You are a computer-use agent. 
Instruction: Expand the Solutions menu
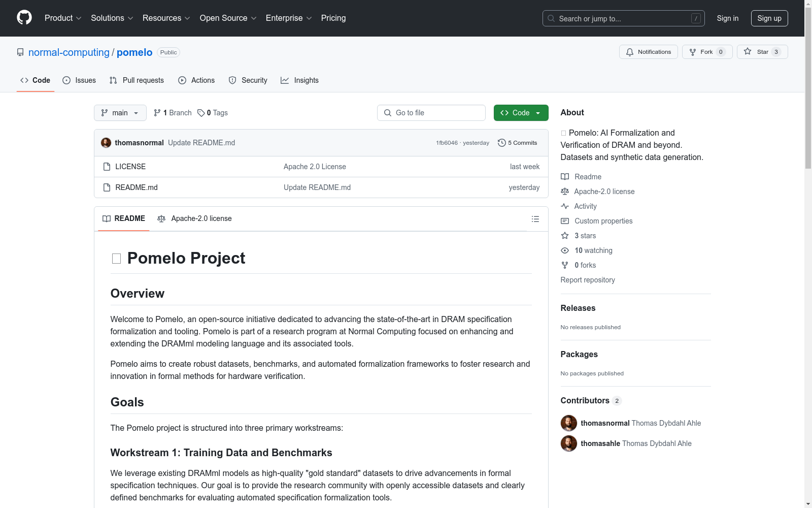point(112,18)
